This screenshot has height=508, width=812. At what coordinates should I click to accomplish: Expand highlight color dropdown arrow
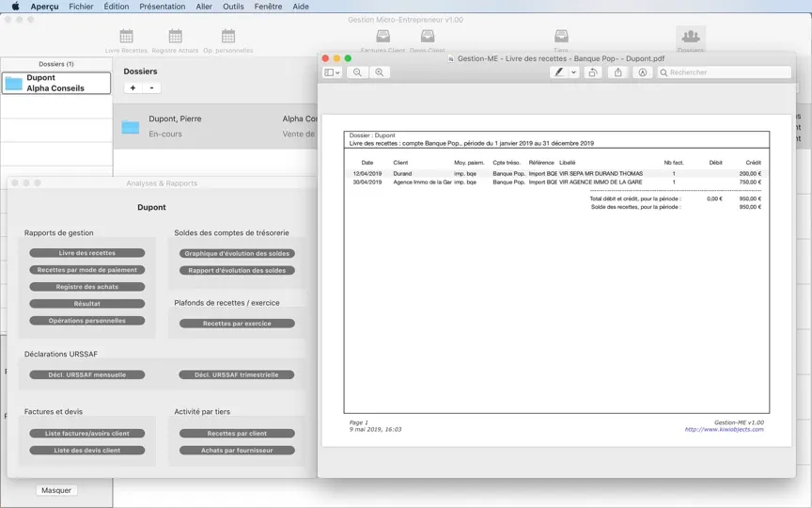pos(573,72)
